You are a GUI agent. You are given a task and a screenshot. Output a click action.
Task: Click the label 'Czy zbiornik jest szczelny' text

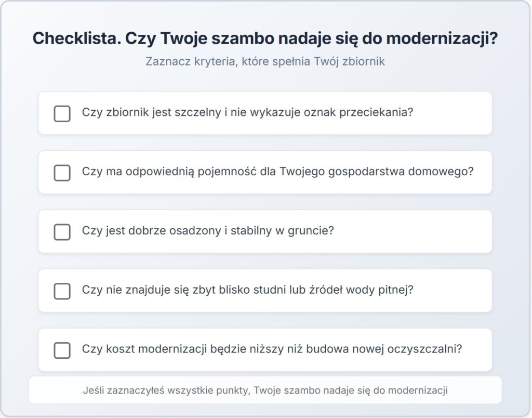247,112
